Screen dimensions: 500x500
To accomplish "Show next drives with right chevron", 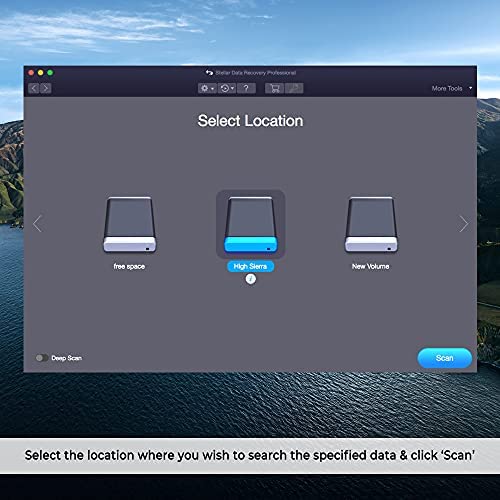I will [x=463, y=224].
